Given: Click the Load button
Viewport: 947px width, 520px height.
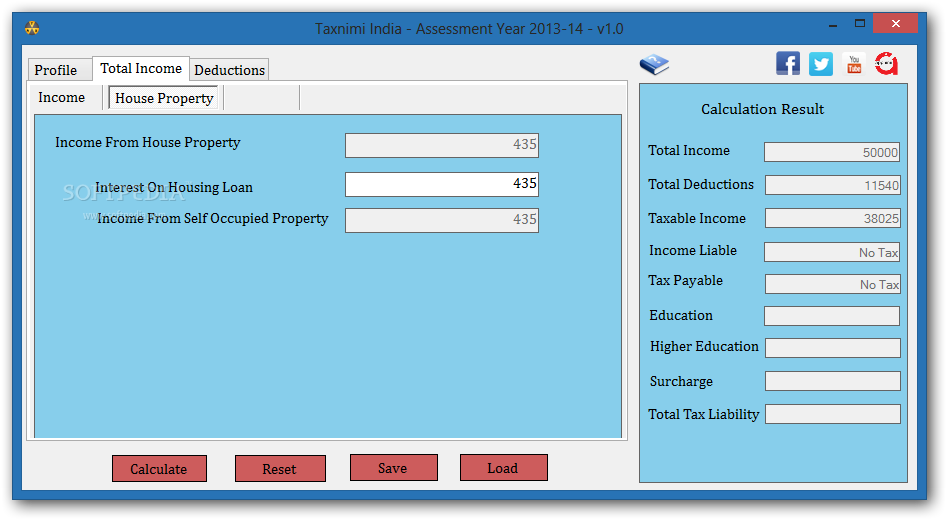Looking at the screenshot, I should click(503, 468).
